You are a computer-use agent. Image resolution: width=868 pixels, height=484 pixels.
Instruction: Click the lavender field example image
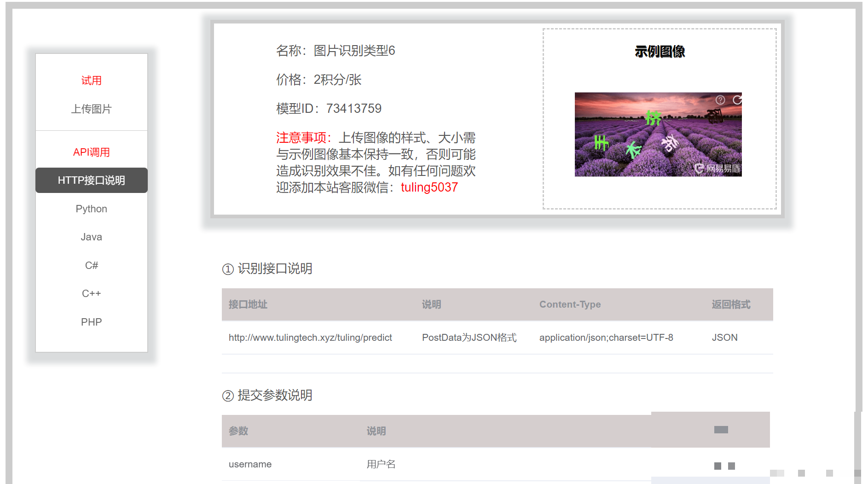658,134
